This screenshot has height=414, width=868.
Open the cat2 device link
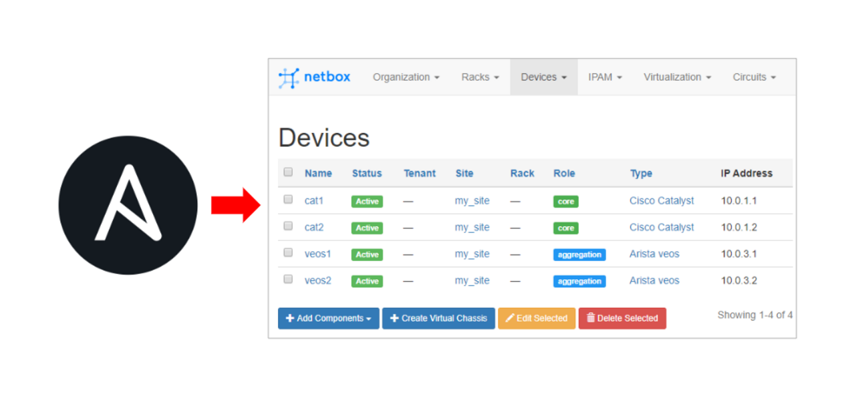[314, 228]
